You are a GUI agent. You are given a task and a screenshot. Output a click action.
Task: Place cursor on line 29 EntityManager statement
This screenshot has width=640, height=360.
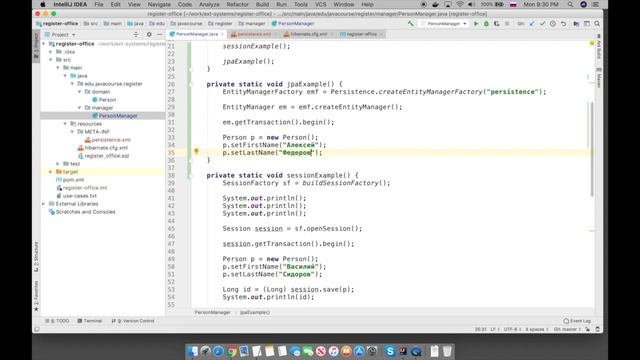(x=312, y=107)
